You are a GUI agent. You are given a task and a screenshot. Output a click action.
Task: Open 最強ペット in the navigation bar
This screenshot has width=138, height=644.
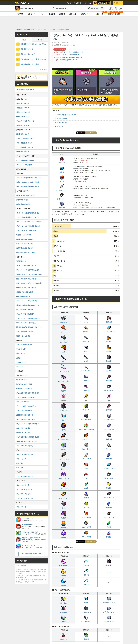click(x=73, y=14)
